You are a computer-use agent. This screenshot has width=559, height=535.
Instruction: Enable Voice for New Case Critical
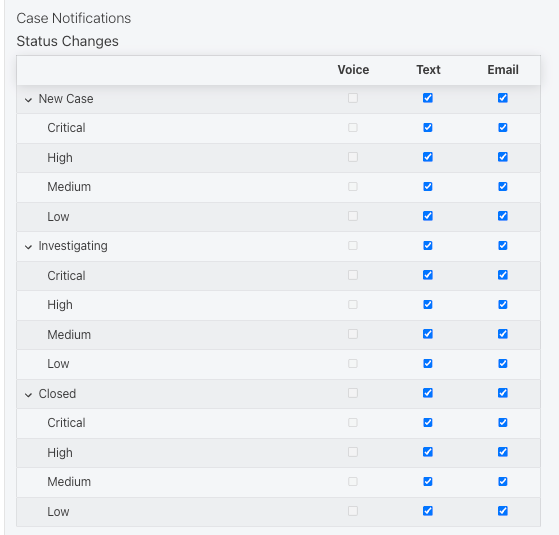point(353,128)
